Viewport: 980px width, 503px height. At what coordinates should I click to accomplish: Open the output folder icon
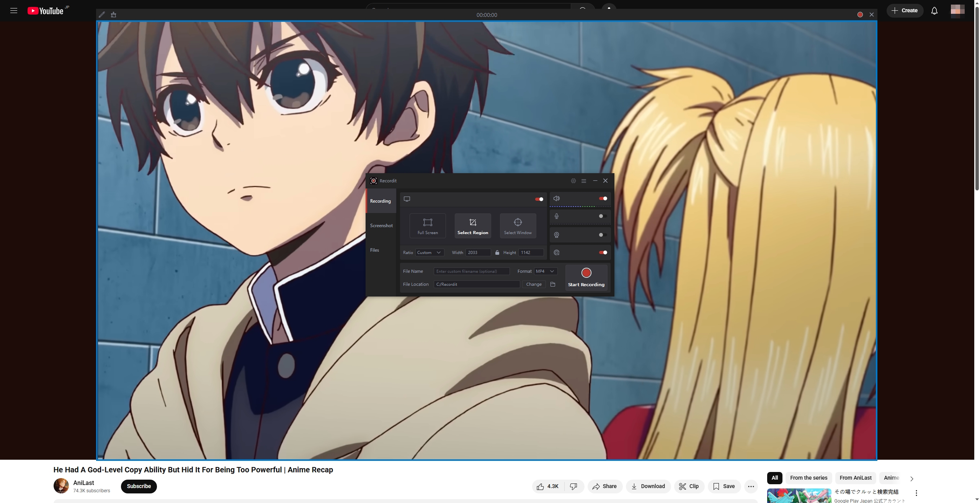(x=553, y=284)
